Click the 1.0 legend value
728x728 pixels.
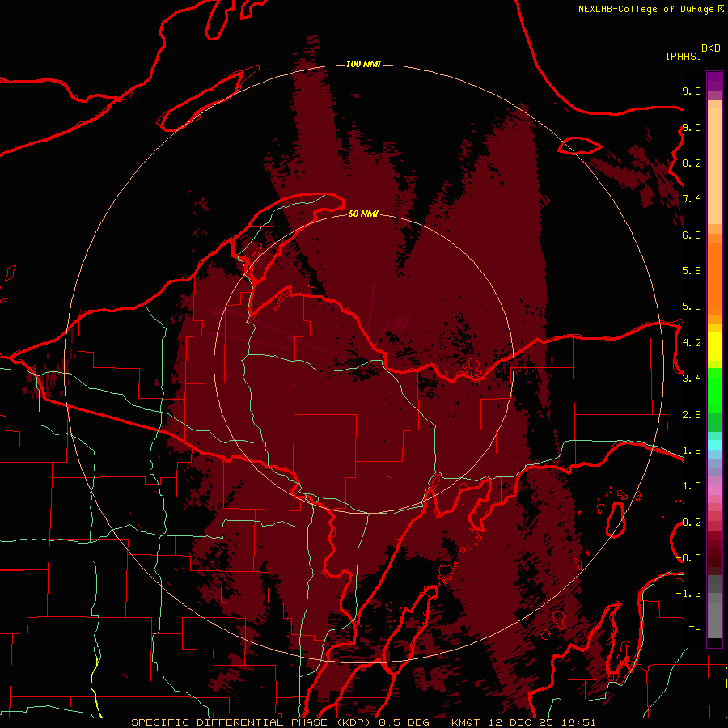point(692,486)
